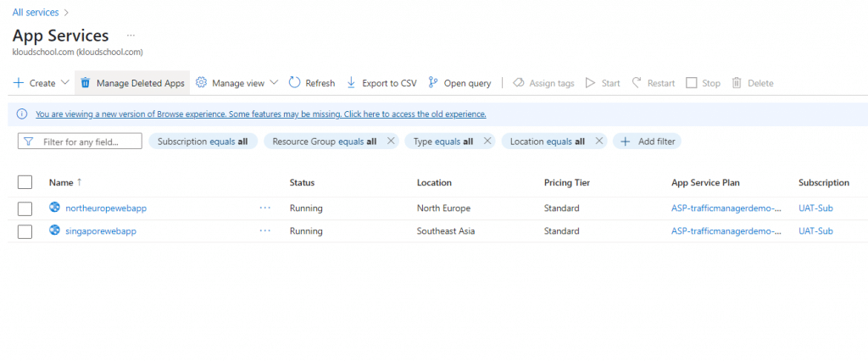The width and height of the screenshot is (868, 361).
Task: Remove the Resource Group filter
Action: (391, 142)
